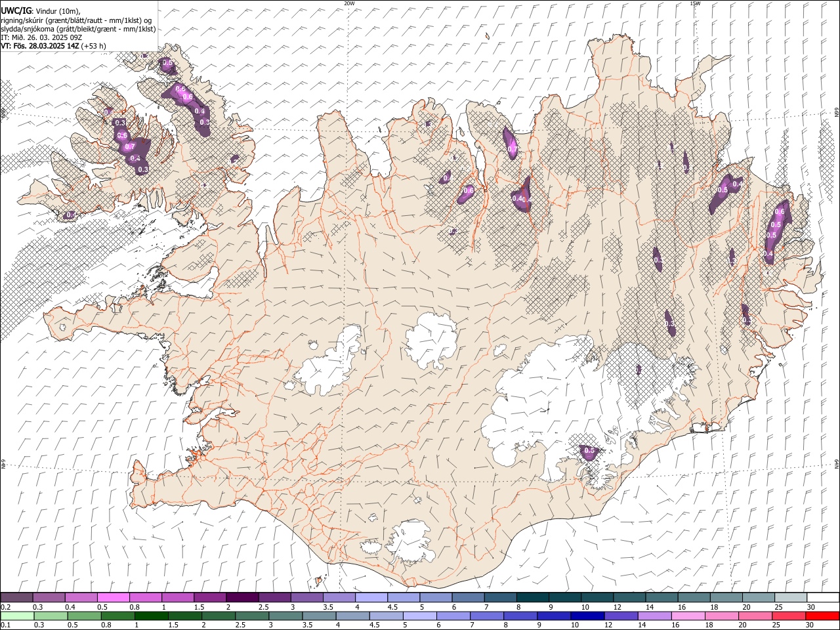Select the 'slydda/snjókoma' legend description line
This screenshot has height=630, width=840.
pyautogui.click(x=78, y=29)
